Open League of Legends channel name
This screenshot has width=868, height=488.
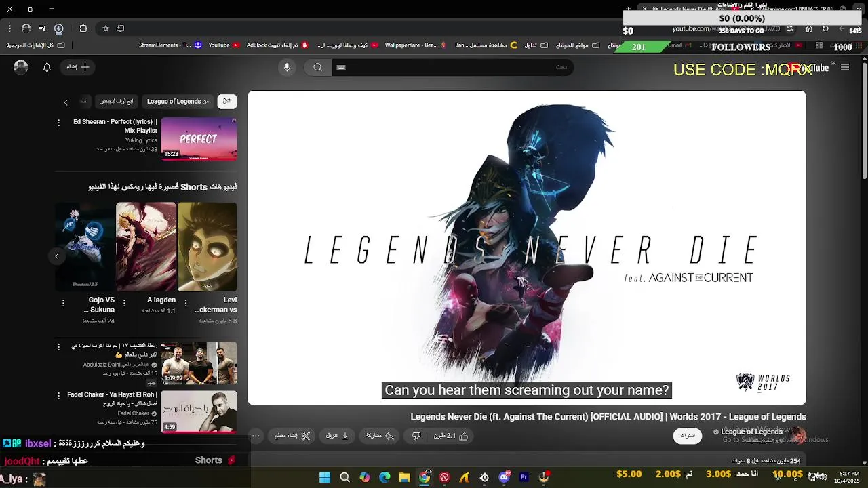click(x=751, y=432)
